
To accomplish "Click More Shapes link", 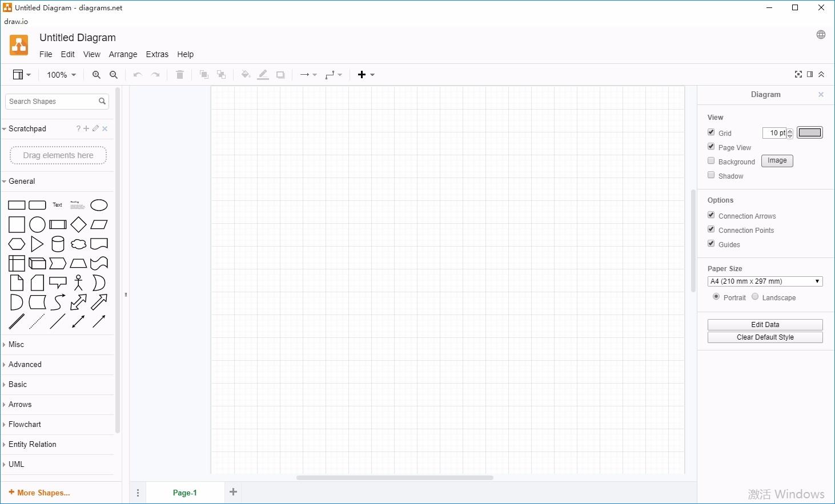I will (x=39, y=493).
